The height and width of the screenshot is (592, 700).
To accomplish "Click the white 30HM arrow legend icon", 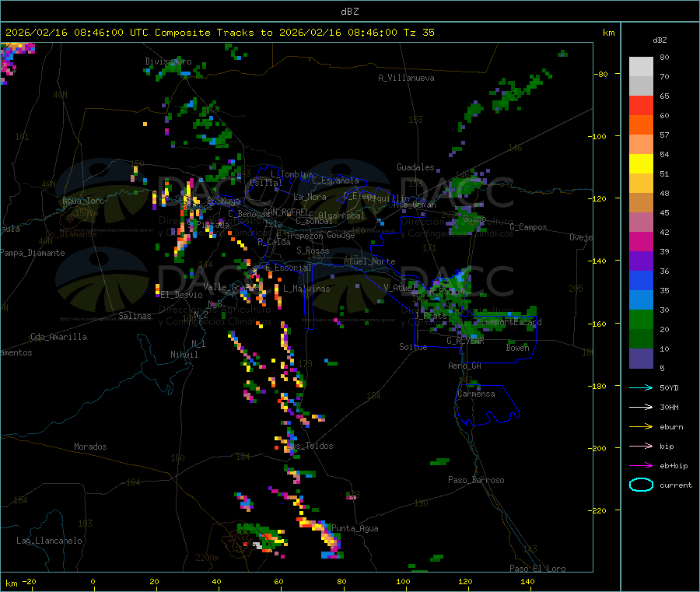I will pyautogui.click(x=641, y=407).
